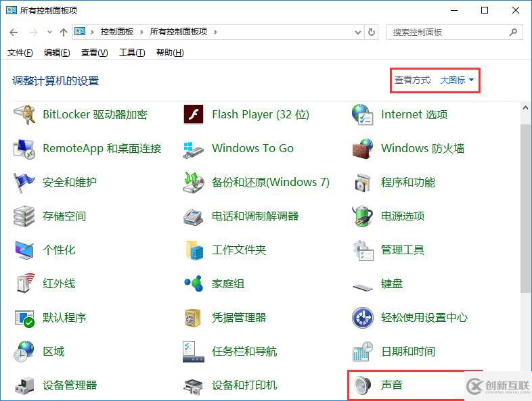Open the 编辑(E) menu
532x401 pixels.
57,53
